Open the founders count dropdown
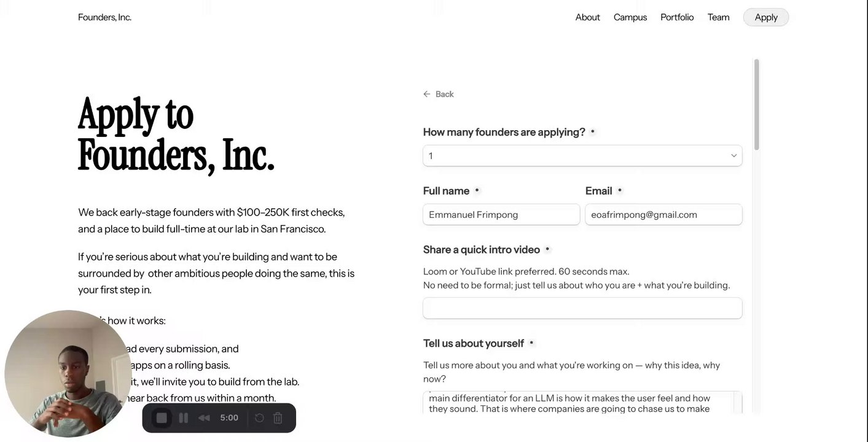The height and width of the screenshot is (442, 868). coord(582,156)
